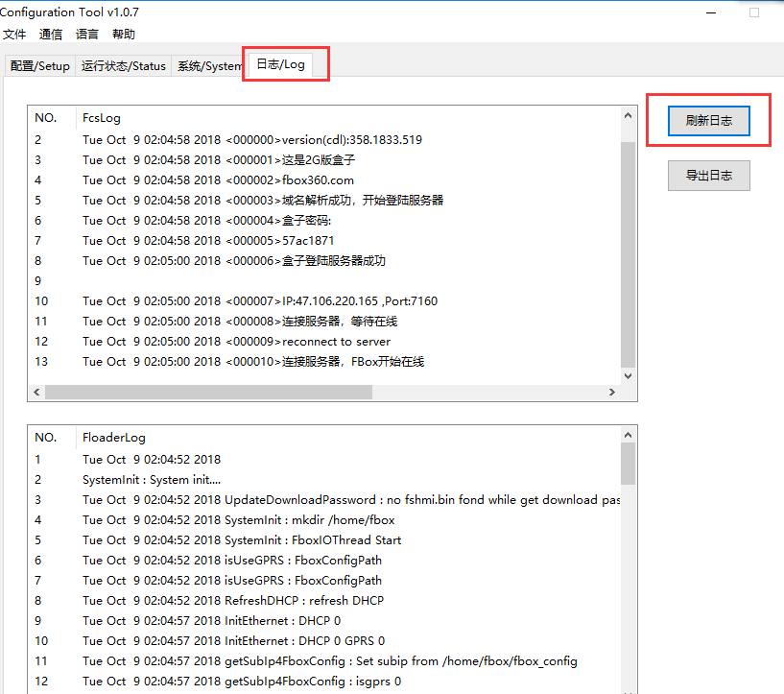
Task: Click the 导出日志 export log button
Action: coord(708,176)
